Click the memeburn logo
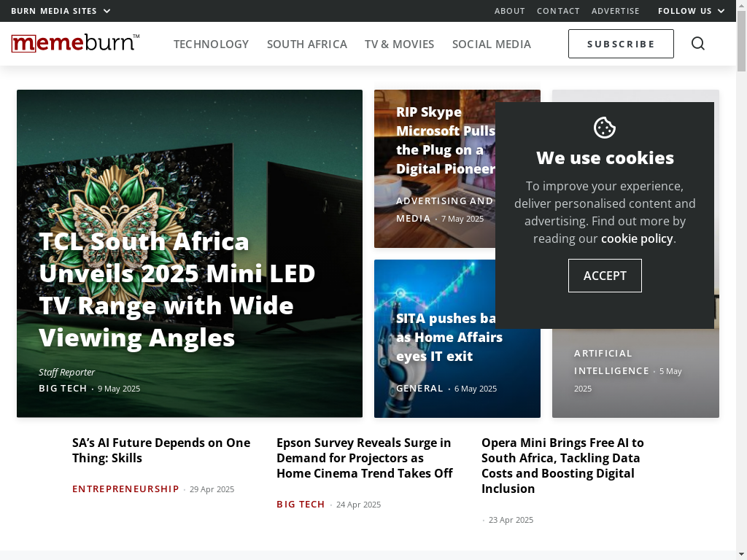The width and height of the screenshot is (747, 560). coord(75,43)
